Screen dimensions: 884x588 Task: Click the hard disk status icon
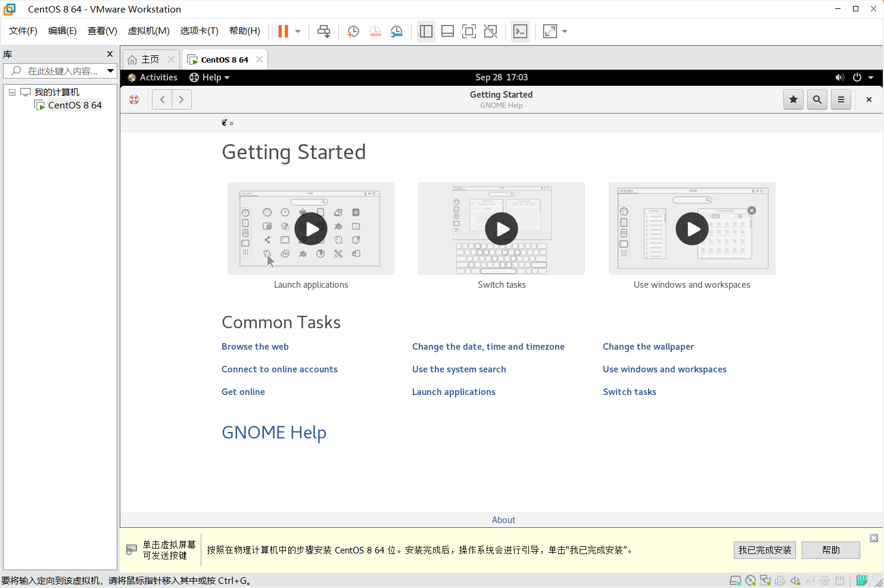click(x=736, y=580)
